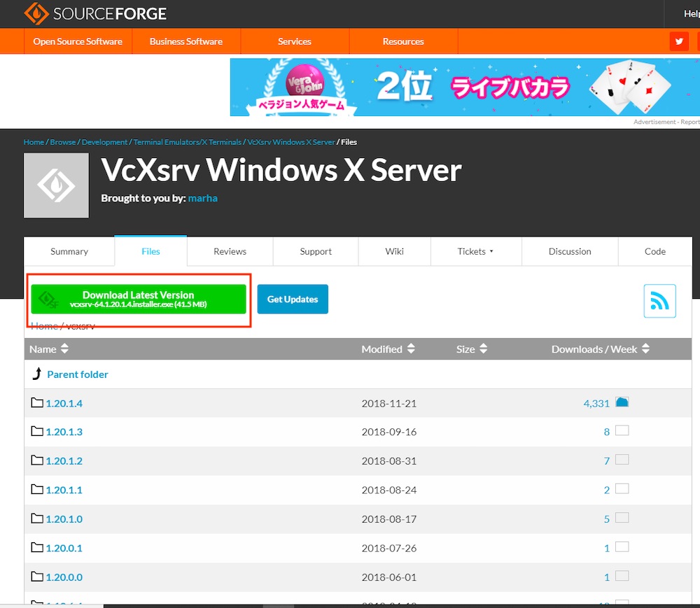The width and height of the screenshot is (700, 608).
Task: Click the SourceForge logo
Action: 95,13
